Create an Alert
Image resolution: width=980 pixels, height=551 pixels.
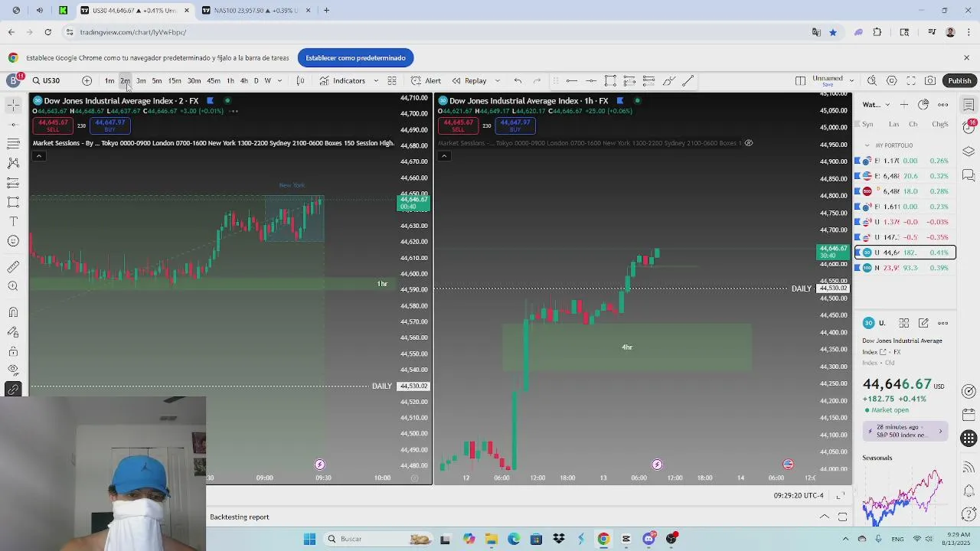[426, 80]
